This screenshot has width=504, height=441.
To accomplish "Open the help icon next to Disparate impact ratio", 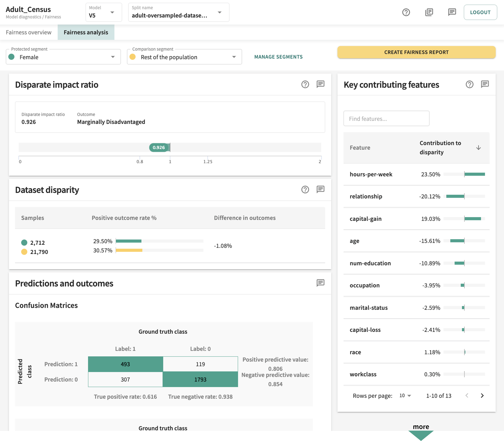I will (x=305, y=85).
